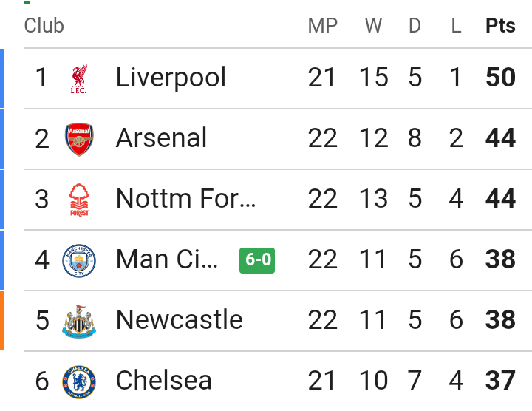Click the Pts column header

pyautogui.click(x=500, y=25)
